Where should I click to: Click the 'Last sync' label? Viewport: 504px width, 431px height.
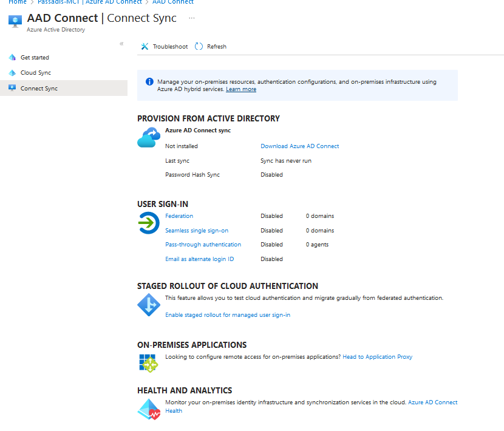pos(177,161)
